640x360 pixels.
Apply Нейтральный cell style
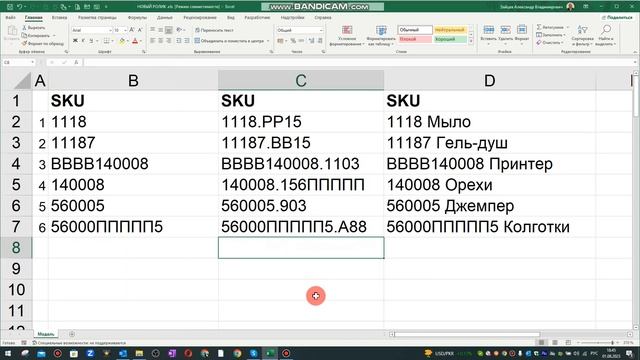(450, 30)
